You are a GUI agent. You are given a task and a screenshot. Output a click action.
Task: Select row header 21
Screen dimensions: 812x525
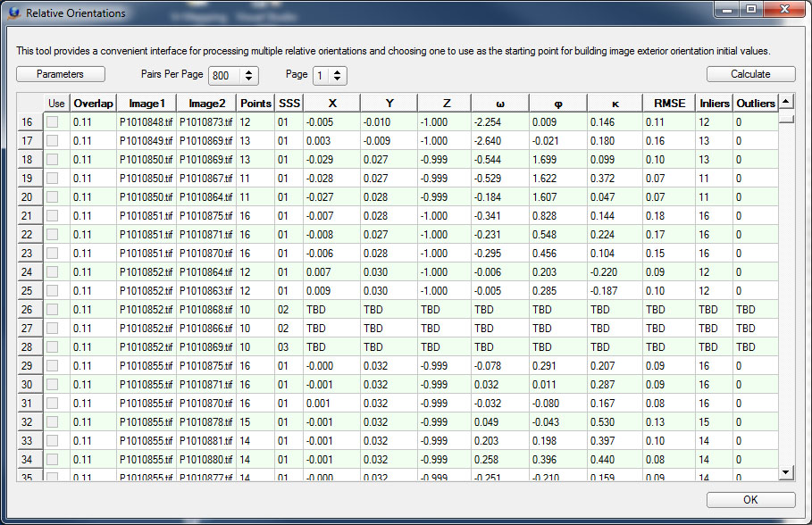point(29,216)
